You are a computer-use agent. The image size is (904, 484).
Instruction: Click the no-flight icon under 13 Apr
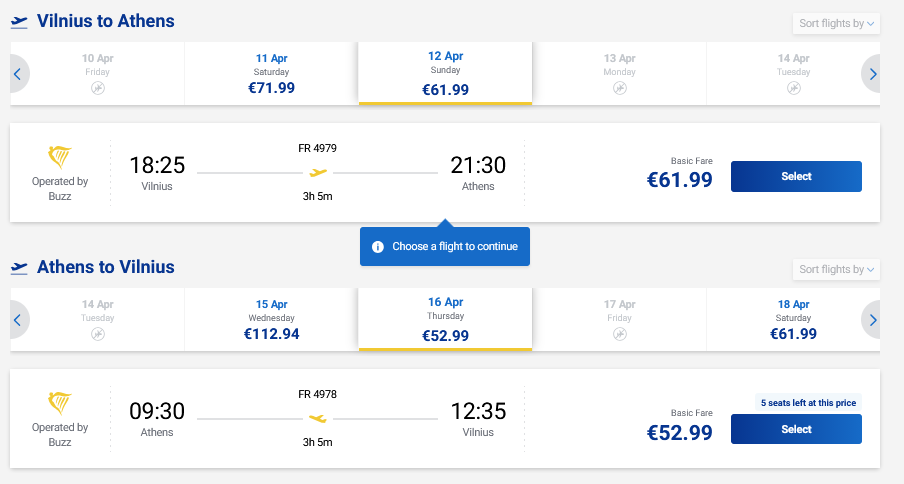(x=619, y=88)
